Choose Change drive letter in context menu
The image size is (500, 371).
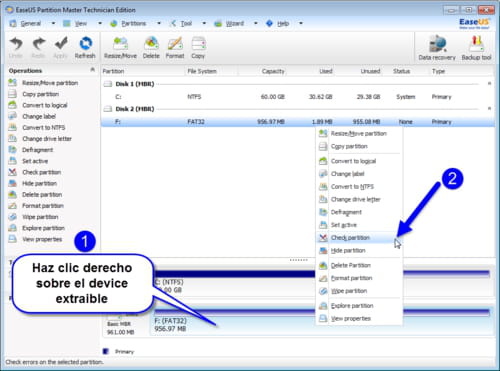coord(359,199)
